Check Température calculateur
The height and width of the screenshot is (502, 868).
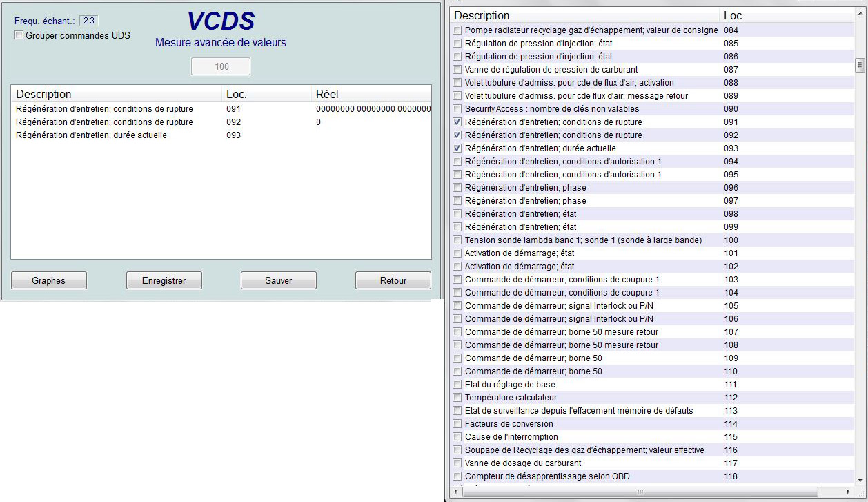click(457, 398)
